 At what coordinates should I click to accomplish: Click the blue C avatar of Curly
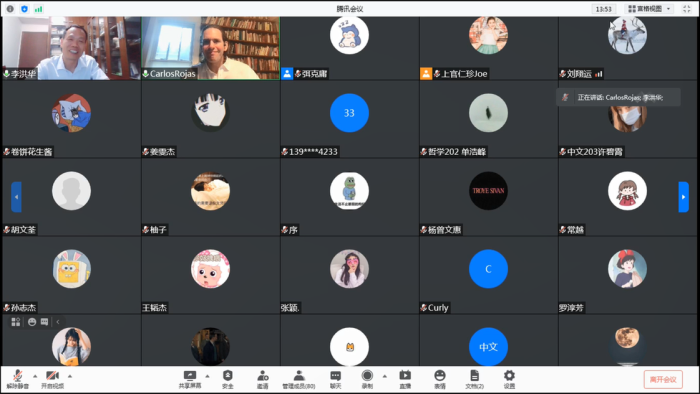488,269
